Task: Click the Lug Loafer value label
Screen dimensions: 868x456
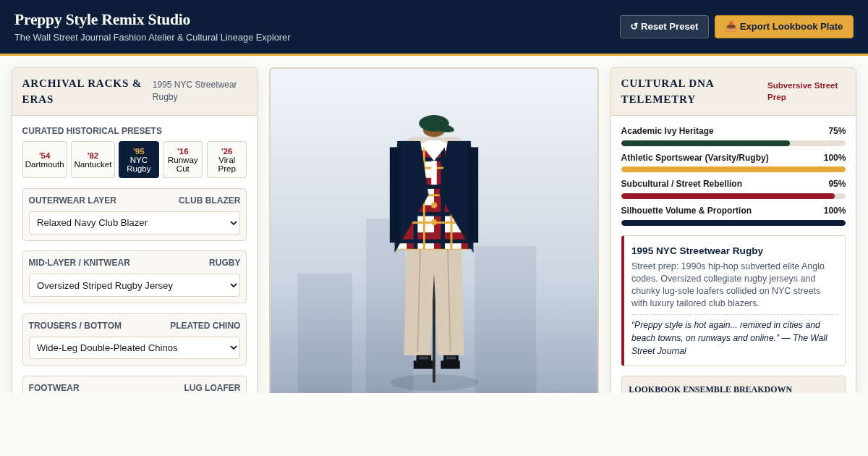Action: [x=212, y=388]
